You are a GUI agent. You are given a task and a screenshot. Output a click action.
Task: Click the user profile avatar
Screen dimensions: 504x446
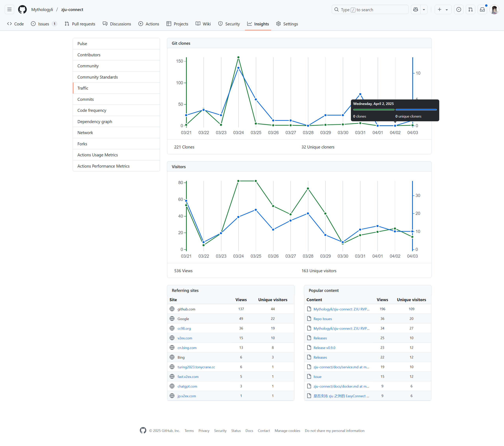click(x=494, y=10)
